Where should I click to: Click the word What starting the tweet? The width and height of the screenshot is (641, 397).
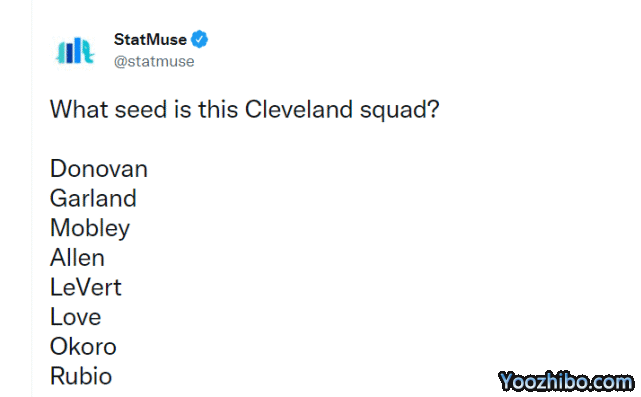pos(79,110)
